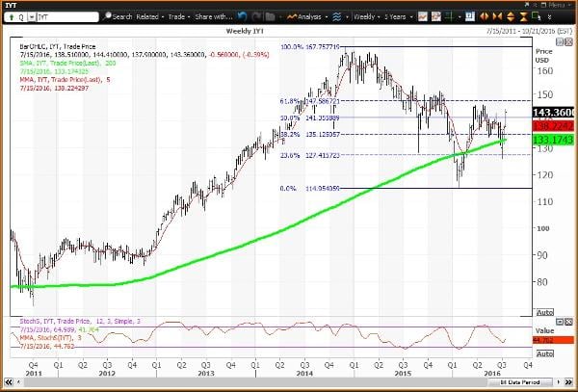Select the 100.0% 167.757719 Fibonacci label
This screenshot has height=392, width=578.
coord(310,47)
